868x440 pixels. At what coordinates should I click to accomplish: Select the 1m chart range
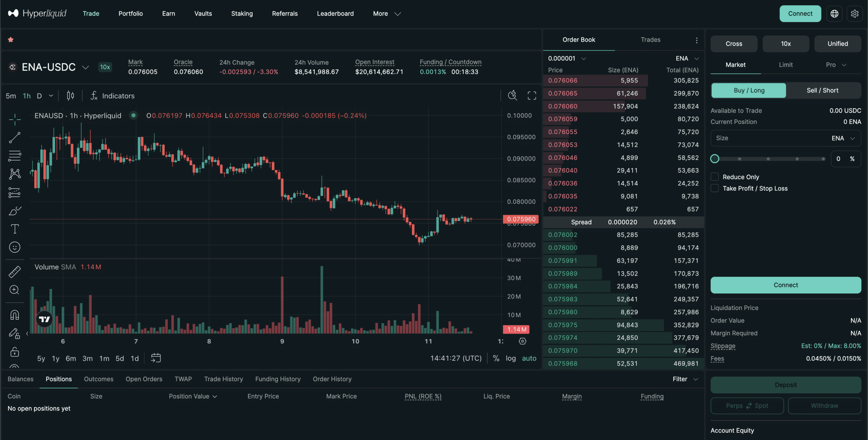point(104,358)
